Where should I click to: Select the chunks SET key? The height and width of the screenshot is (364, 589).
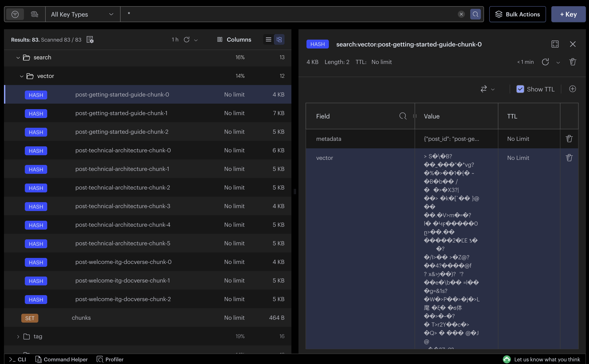(x=81, y=318)
